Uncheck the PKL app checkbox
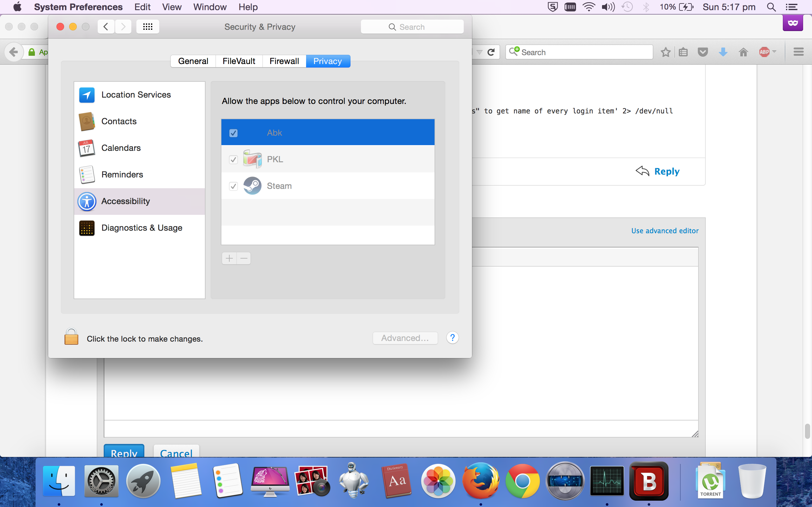 (x=233, y=160)
